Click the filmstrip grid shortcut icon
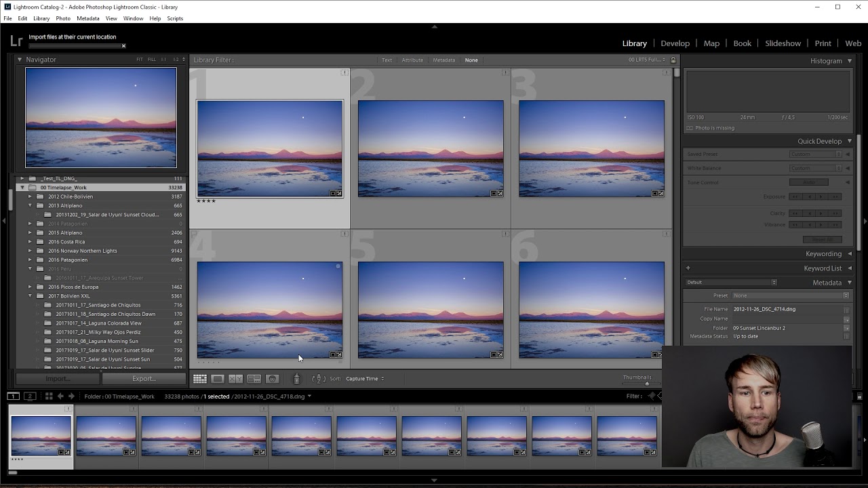Screen dimensions: 868x488 pyautogui.click(x=49, y=396)
